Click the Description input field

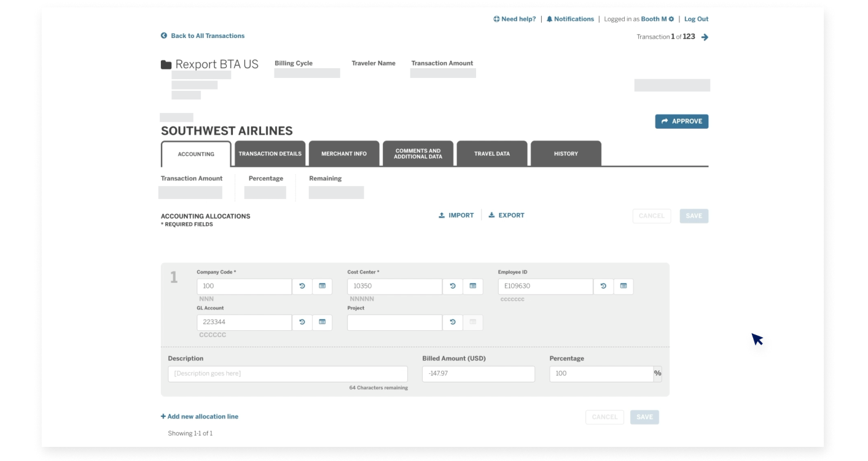[x=287, y=373]
